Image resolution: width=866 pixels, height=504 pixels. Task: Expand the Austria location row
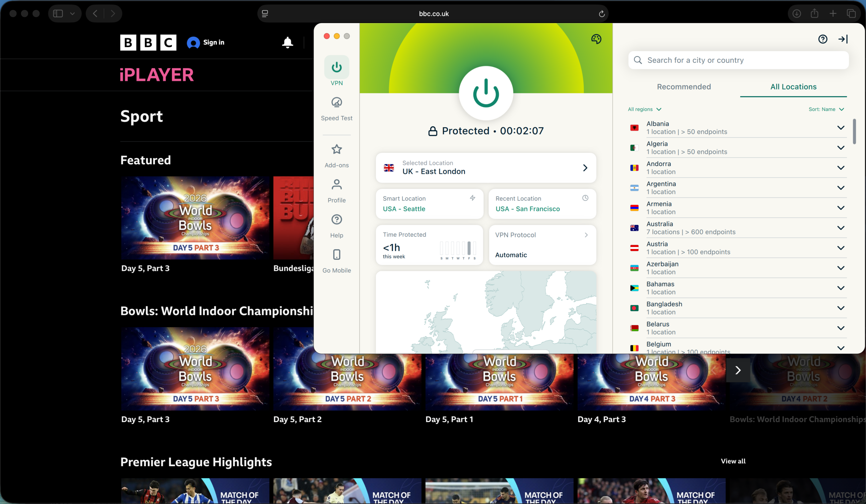click(841, 248)
